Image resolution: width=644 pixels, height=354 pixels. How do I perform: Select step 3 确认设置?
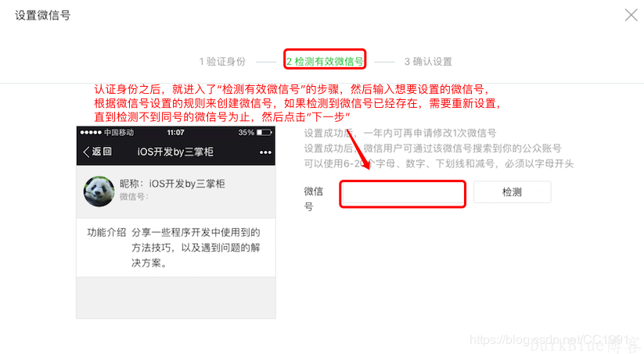click(428, 62)
